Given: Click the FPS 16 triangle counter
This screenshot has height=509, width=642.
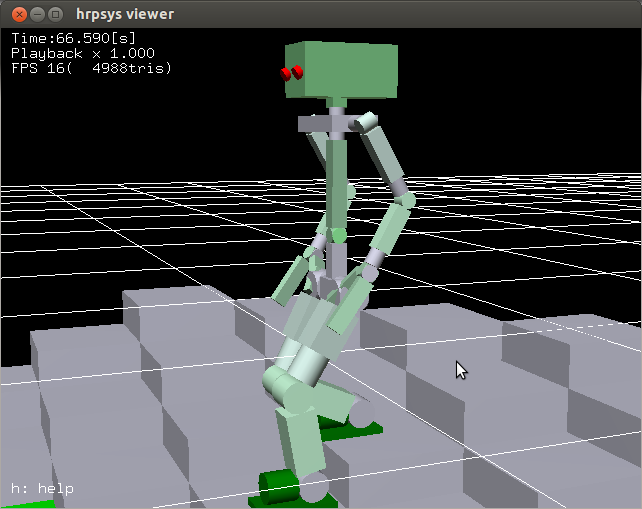Looking at the screenshot, I should (x=91, y=68).
